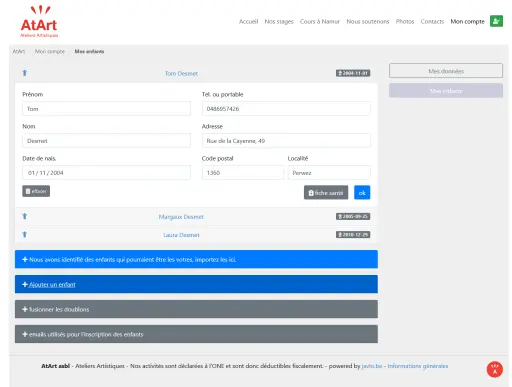Click the 'fiche santé' button
This screenshot has height=387, width=512.
pyautogui.click(x=326, y=192)
